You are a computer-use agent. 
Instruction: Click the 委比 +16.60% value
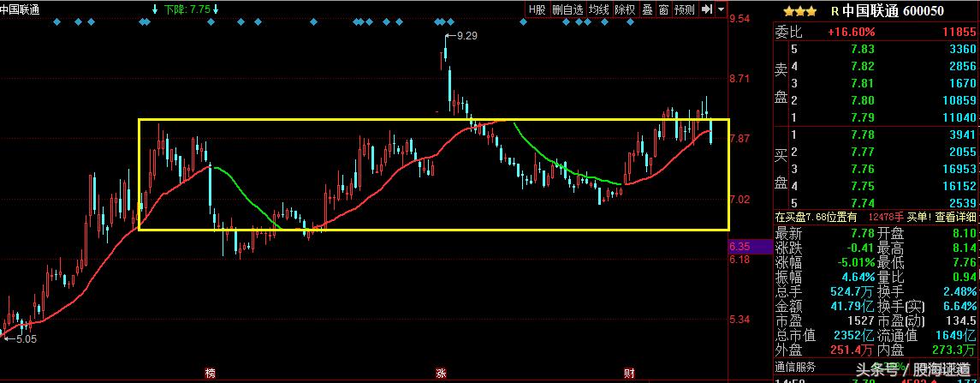[x=852, y=32]
